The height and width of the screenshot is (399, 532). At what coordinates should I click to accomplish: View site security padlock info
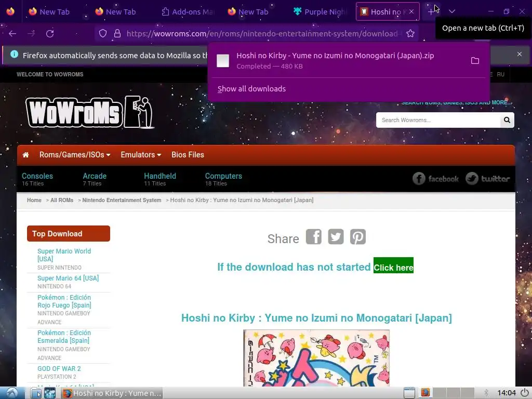coord(117,33)
